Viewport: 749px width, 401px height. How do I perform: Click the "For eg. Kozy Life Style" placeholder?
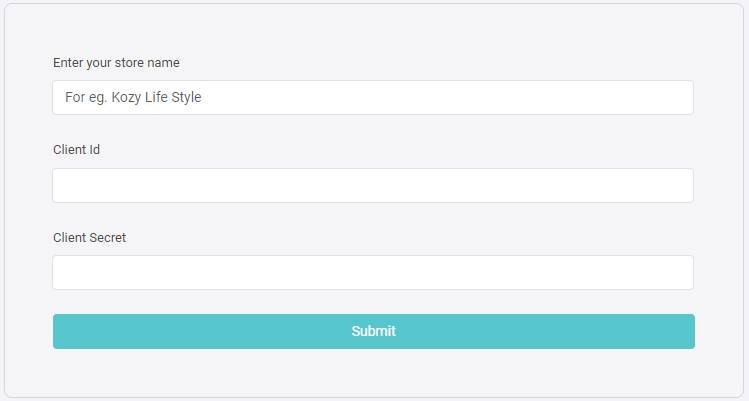click(134, 98)
